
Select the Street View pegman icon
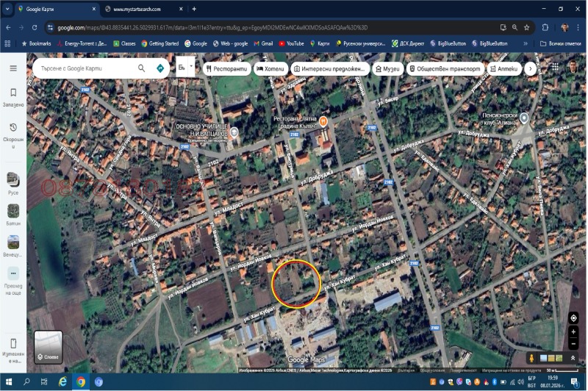pos(531,359)
